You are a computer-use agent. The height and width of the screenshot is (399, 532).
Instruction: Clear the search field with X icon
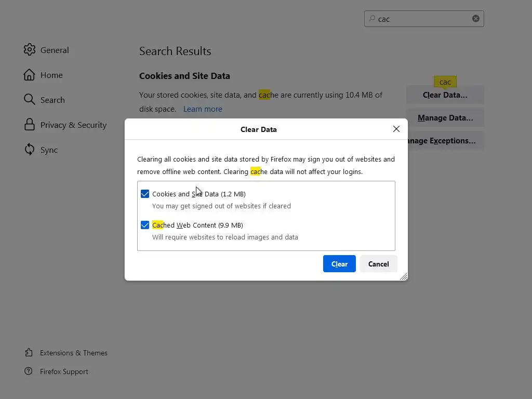point(476,19)
